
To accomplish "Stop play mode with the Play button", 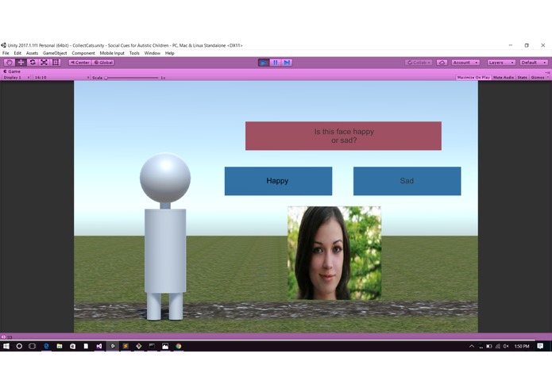I will click(264, 62).
